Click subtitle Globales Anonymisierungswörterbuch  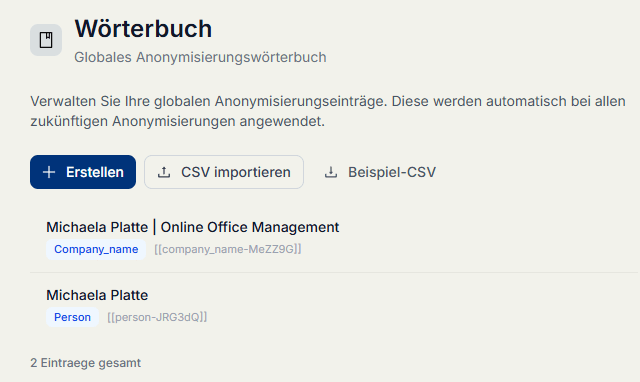click(x=200, y=57)
